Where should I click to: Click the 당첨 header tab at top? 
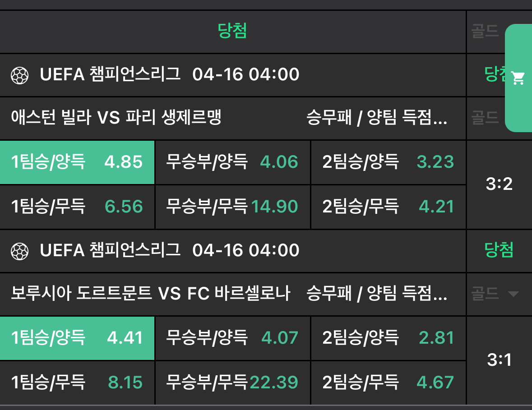coord(232,31)
